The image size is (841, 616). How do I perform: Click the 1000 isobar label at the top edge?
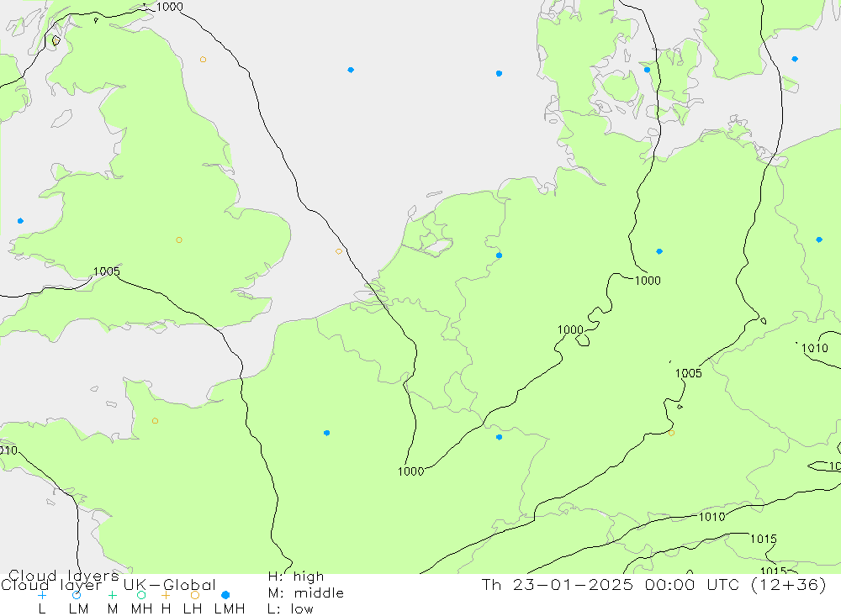tap(170, 7)
